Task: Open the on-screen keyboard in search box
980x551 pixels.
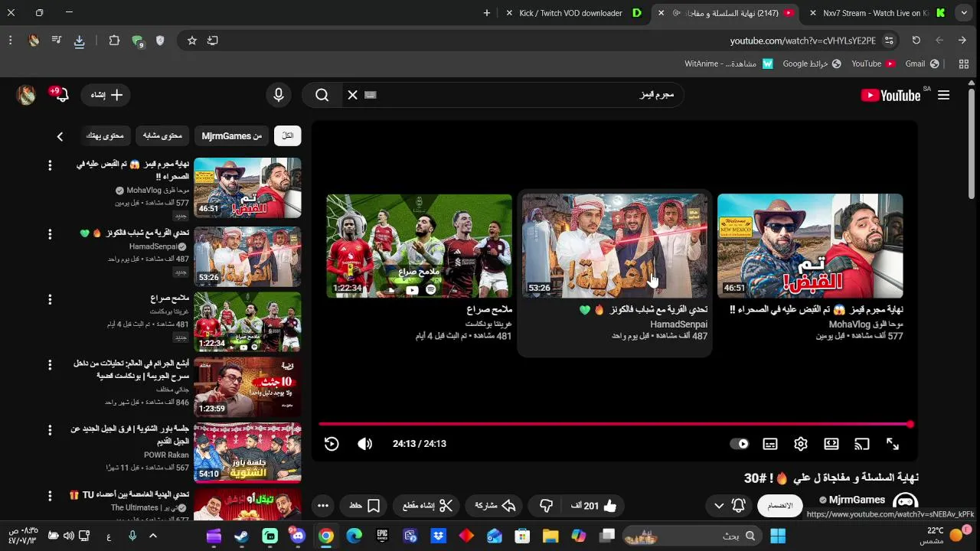Action: pos(371,95)
